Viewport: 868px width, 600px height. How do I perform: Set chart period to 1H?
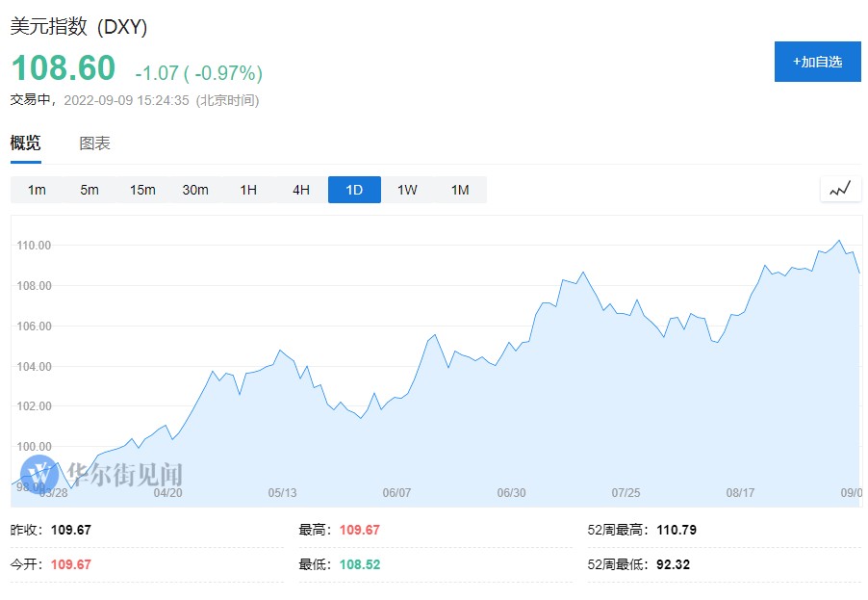248,190
